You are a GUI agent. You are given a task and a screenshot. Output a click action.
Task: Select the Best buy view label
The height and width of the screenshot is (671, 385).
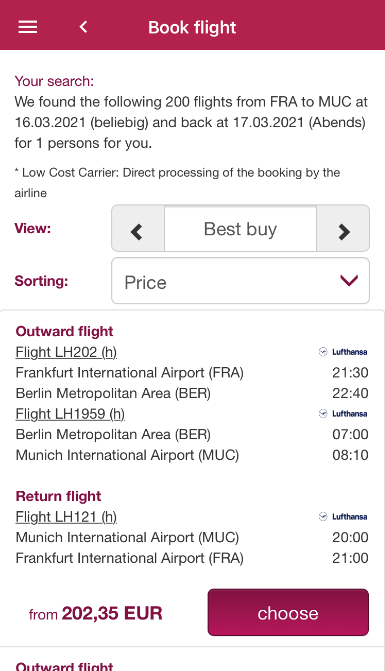pyautogui.click(x=240, y=229)
